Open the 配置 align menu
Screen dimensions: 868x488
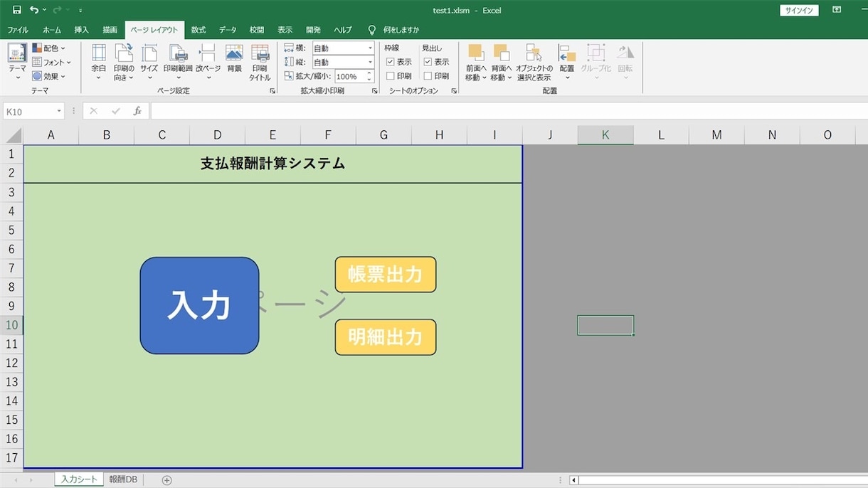point(567,62)
